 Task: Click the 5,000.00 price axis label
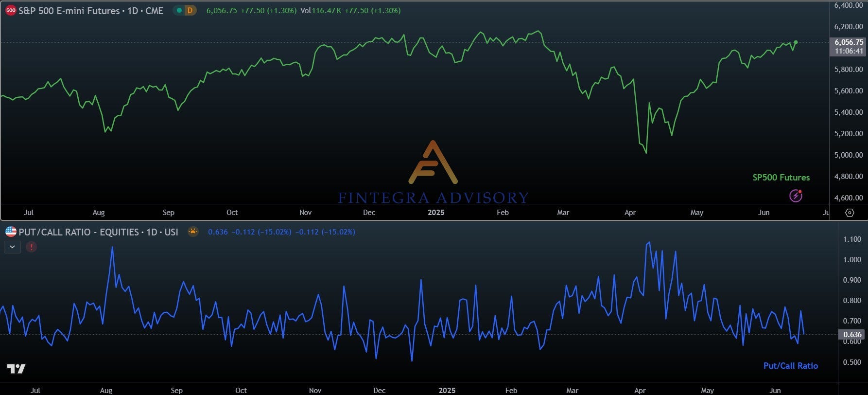tap(849, 155)
